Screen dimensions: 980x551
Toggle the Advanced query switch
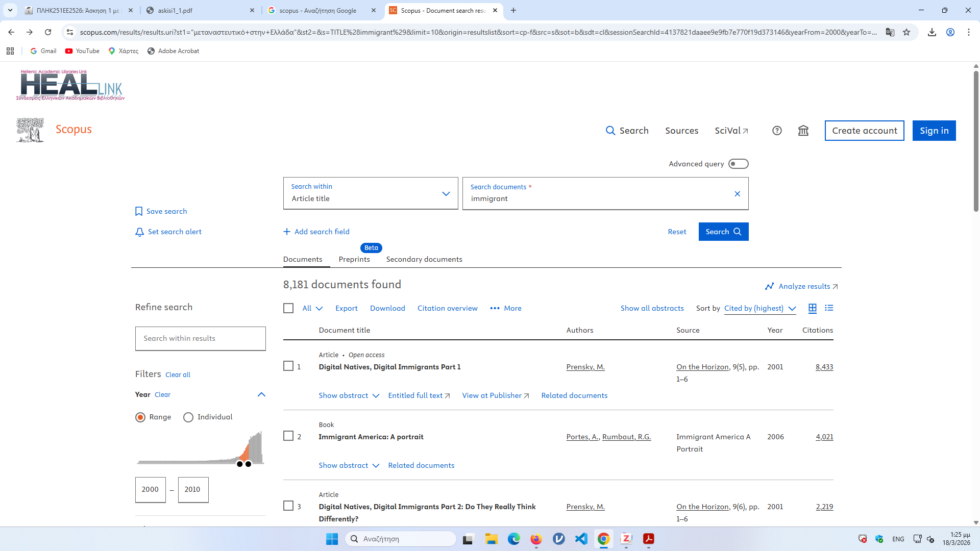(738, 164)
